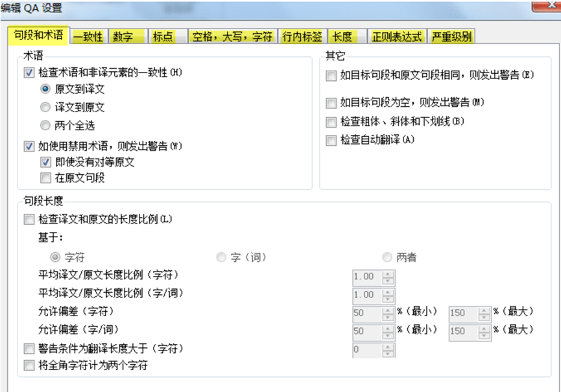Click the 翻译长度大于 value field
This screenshot has height=392, width=561.
click(x=367, y=350)
